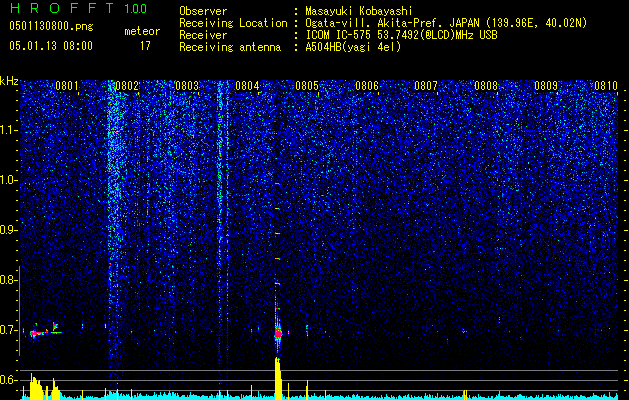The image size is (629, 400).
Task: Click the tallest yellow intensity peak after 0804
Action: (x=278, y=378)
